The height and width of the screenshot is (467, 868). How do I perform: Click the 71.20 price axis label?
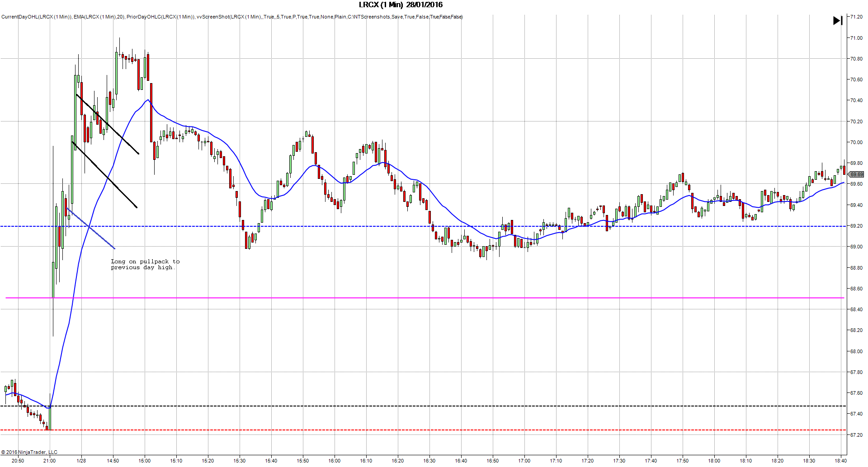point(856,17)
